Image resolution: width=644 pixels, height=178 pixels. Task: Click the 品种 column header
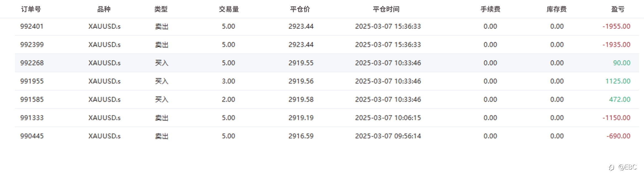[104, 9]
